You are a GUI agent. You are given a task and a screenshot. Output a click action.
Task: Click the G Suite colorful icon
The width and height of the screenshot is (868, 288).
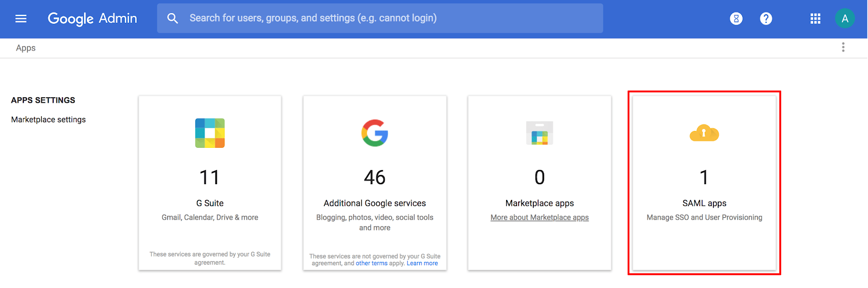210,133
